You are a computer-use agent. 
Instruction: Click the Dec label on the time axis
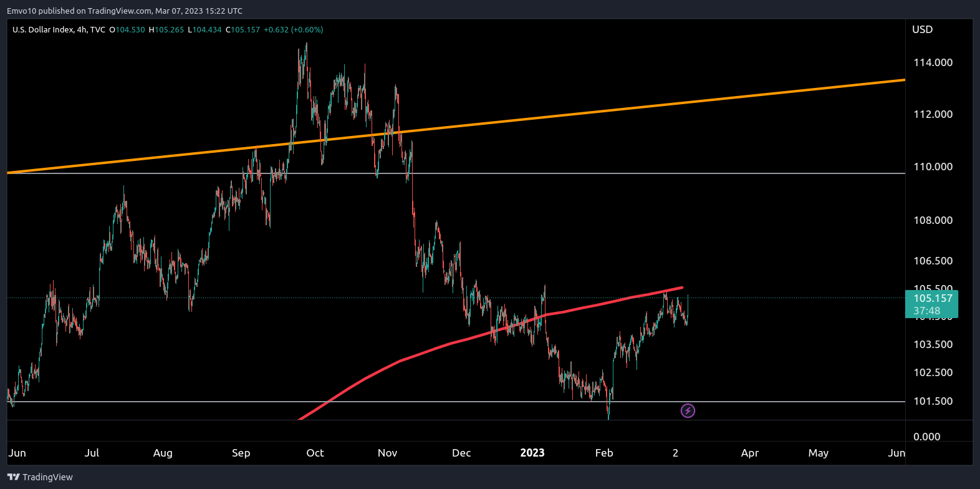click(x=461, y=453)
